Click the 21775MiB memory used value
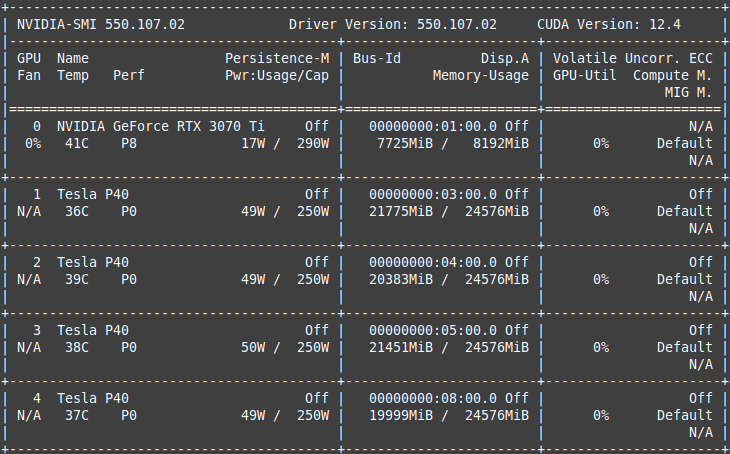 click(401, 211)
